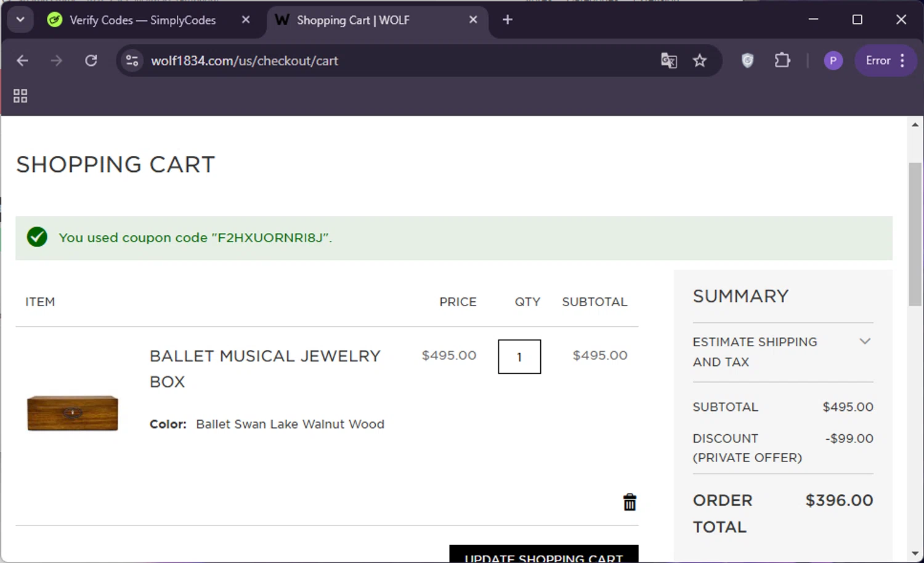Open the browser shield extension icon
The image size is (924, 563).
point(747,60)
